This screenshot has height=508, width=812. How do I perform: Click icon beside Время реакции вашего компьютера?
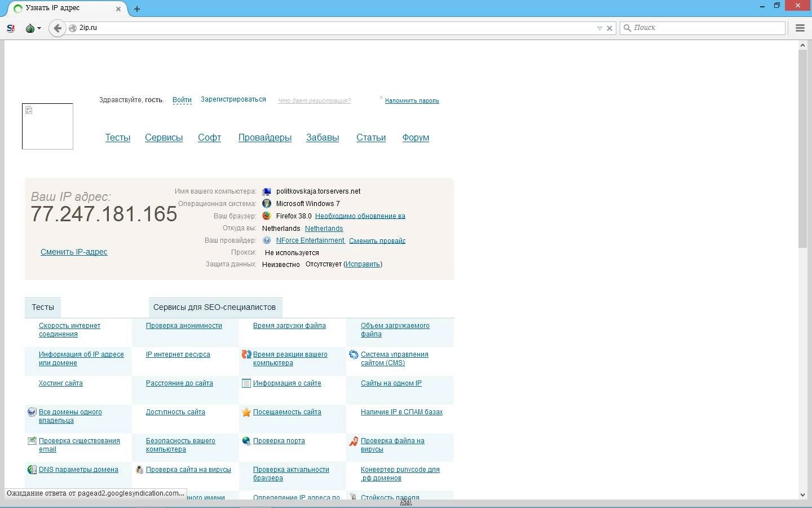pyautogui.click(x=246, y=354)
